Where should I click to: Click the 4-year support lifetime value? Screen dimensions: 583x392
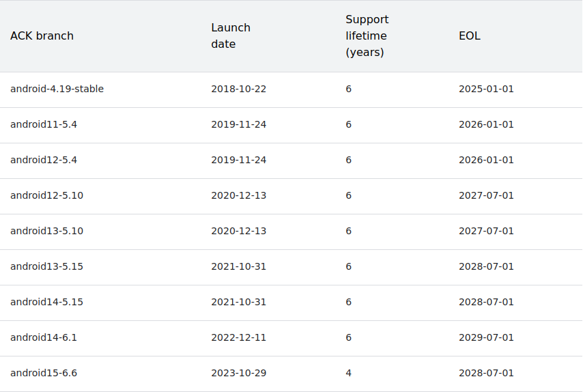tap(348, 373)
